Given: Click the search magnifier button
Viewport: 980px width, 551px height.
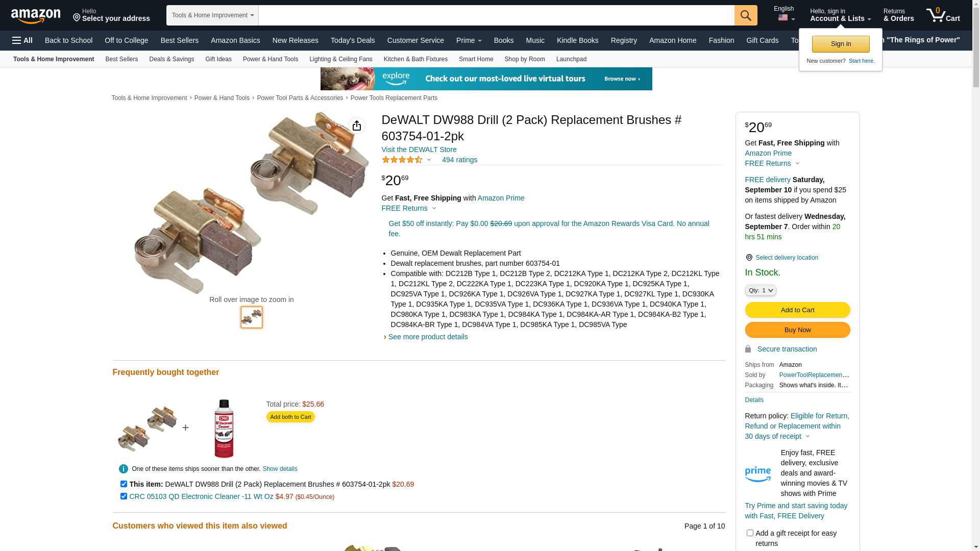Looking at the screenshot, I should 746,15.
